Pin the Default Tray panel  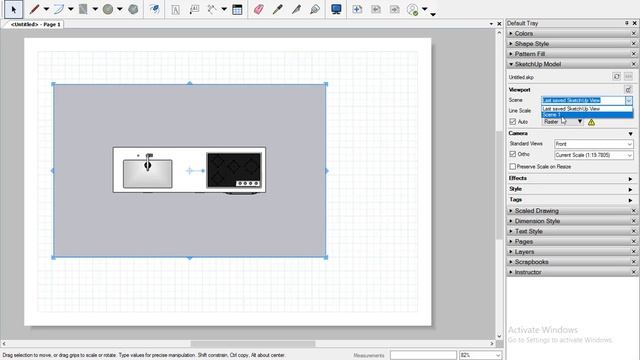tap(627, 23)
